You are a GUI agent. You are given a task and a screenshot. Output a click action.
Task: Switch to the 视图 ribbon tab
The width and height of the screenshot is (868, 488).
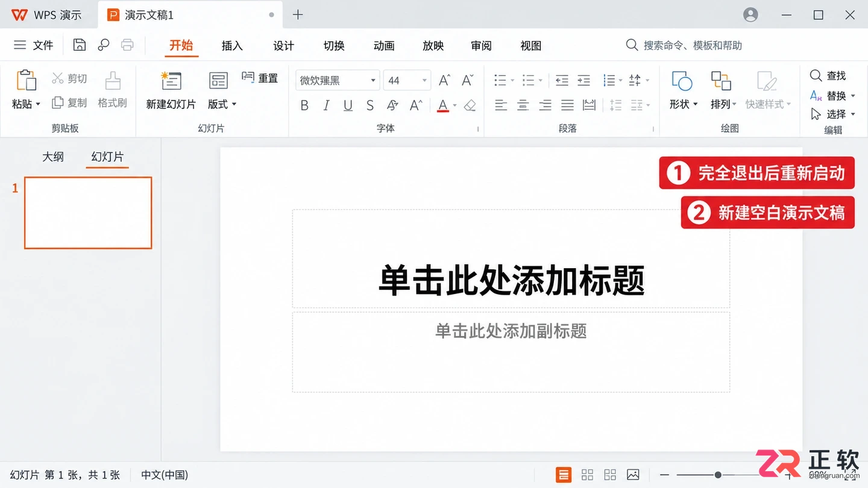click(x=531, y=46)
